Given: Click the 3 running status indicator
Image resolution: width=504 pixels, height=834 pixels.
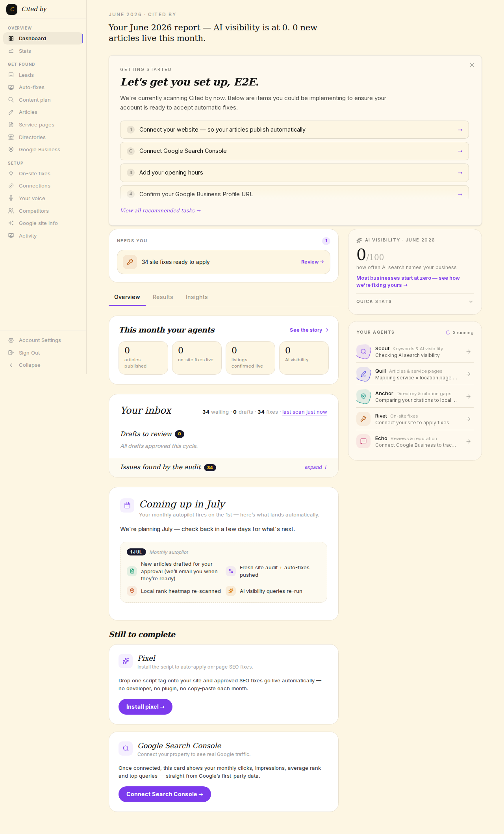Looking at the screenshot, I should (x=460, y=332).
